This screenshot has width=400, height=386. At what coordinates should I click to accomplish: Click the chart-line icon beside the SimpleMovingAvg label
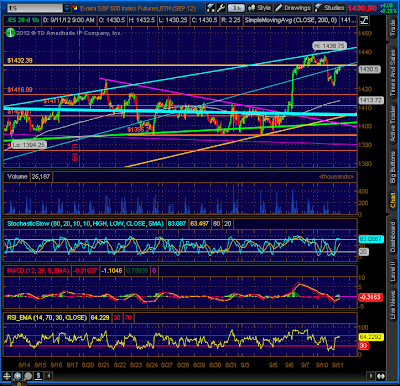point(364,20)
